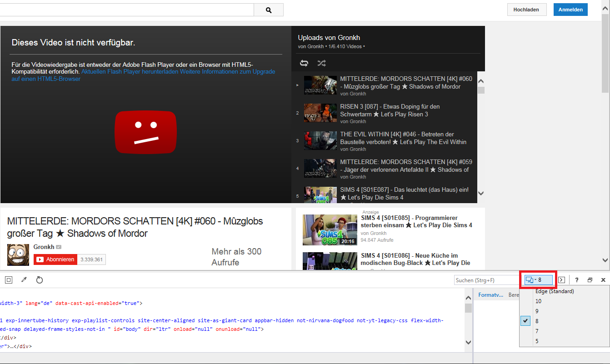Select the checked document mode 8

tap(537, 321)
